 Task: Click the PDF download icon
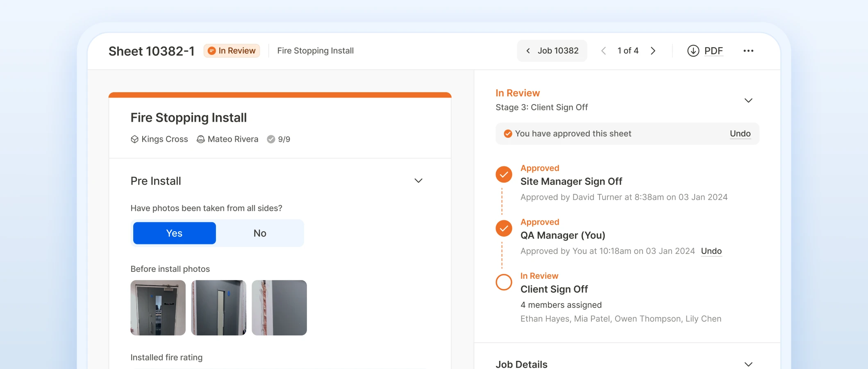coord(693,51)
